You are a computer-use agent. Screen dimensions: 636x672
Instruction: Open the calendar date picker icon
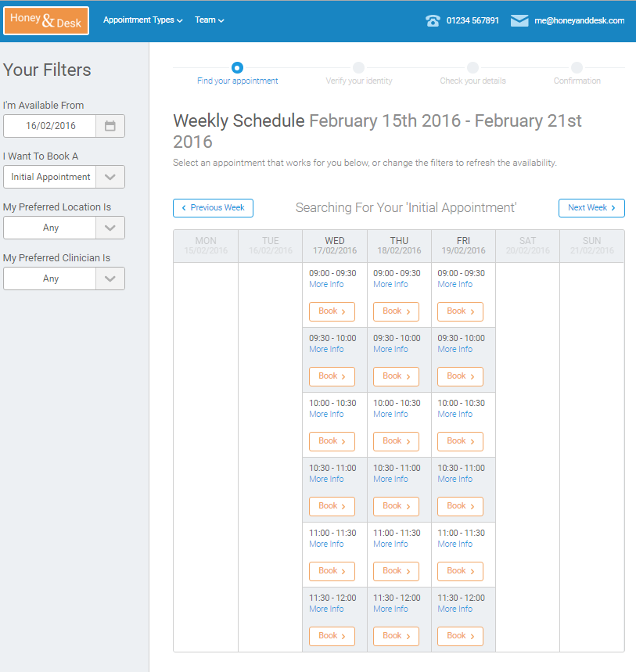click(x=110, y=126)
